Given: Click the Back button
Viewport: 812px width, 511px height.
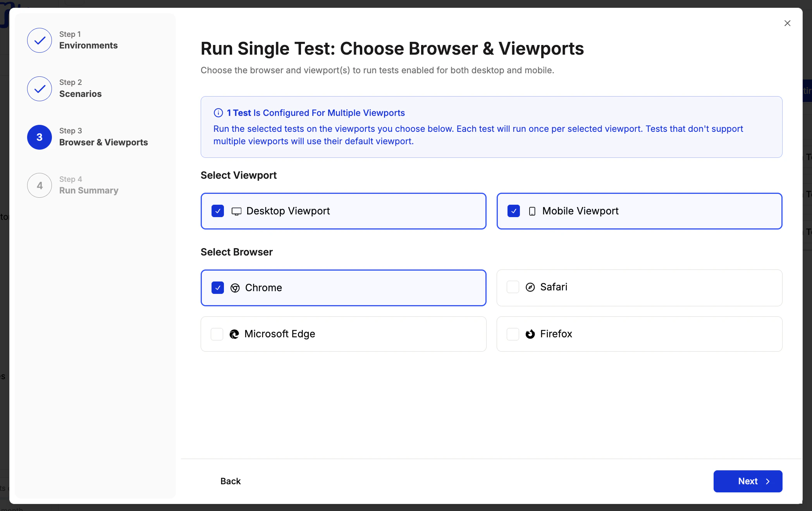Looking at the screenshot, I should [231, 481].
